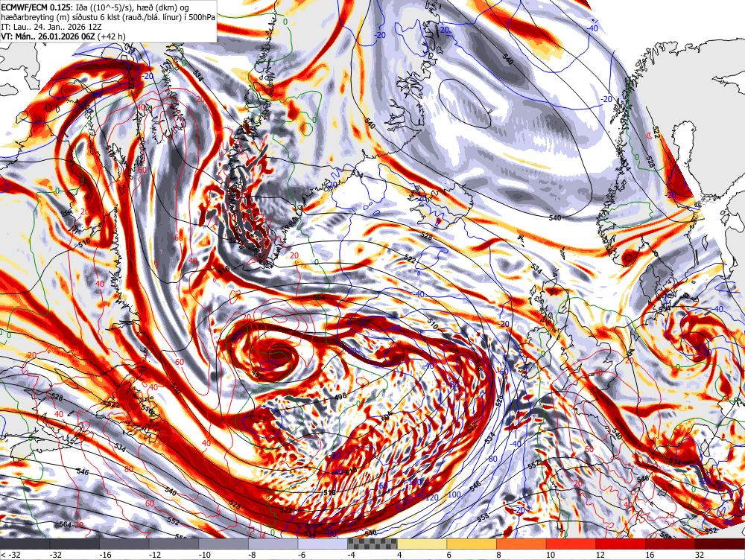
Task: Click the lavender swatch between -8 and -6
Action: [273, 544]
